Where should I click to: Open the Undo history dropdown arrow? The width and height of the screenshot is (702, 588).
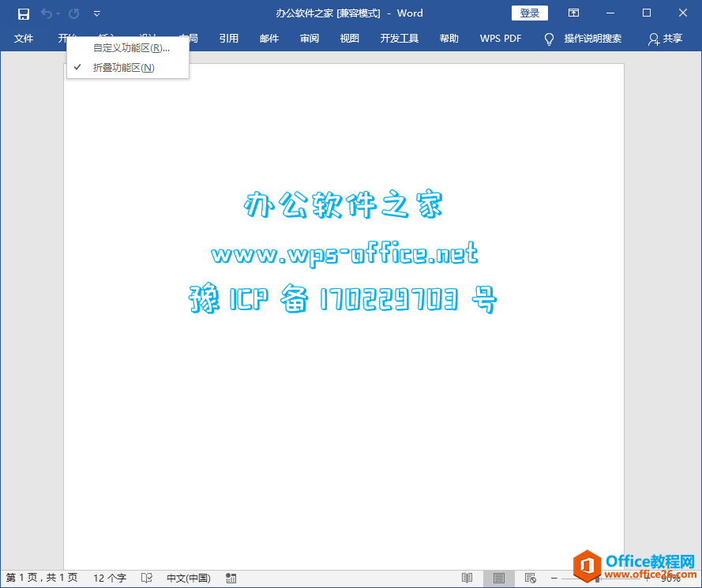(58, 14)
